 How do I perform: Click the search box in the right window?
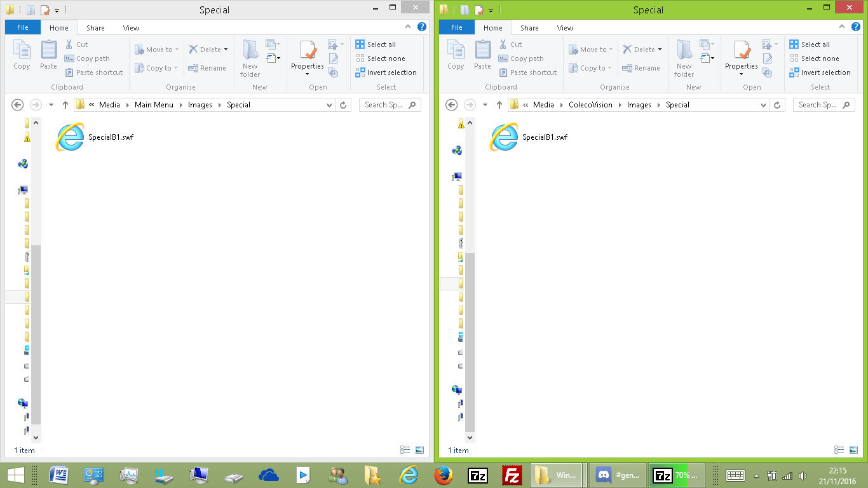[x=824, y=105]
